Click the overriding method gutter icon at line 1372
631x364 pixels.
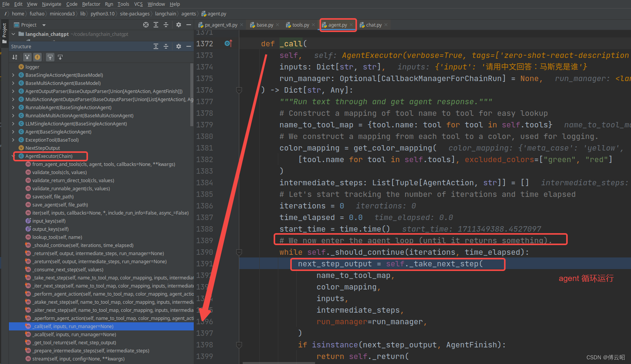pyautogui.click(x=228, y=44)
